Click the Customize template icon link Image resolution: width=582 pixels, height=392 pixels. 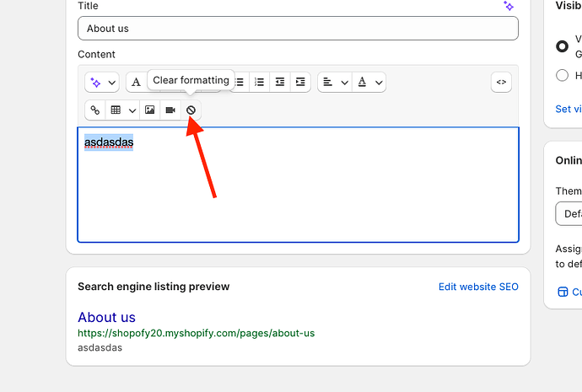563,292
